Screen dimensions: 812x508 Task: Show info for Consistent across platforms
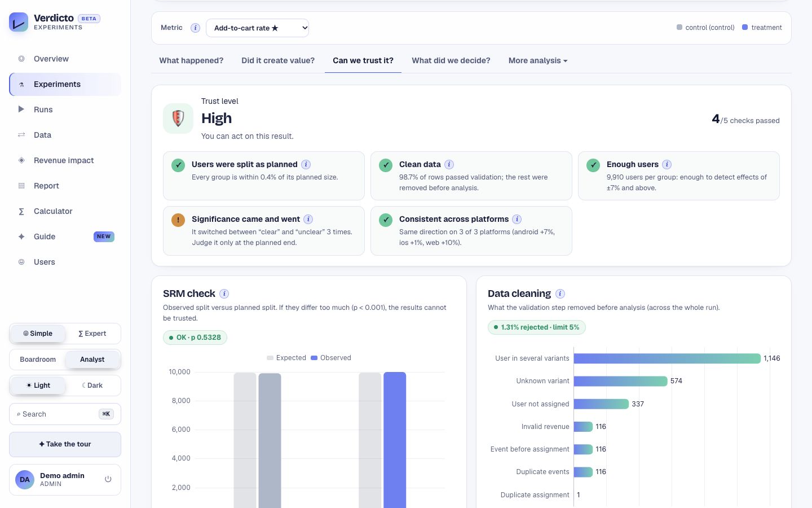tap(517, 219)
